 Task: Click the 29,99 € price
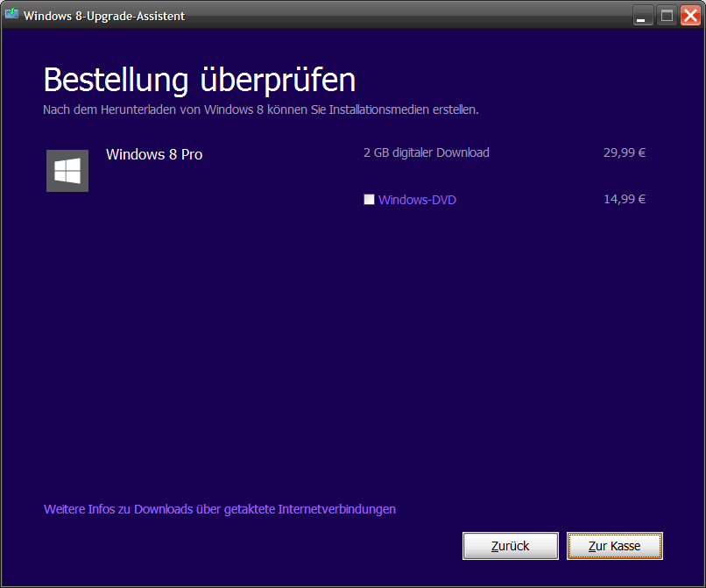point(625,152)
